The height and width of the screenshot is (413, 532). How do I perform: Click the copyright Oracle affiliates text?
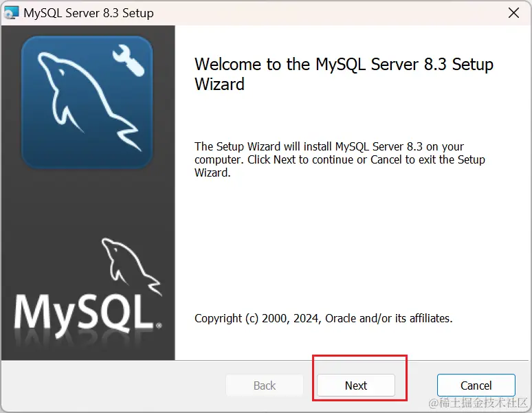click(323, 318)
